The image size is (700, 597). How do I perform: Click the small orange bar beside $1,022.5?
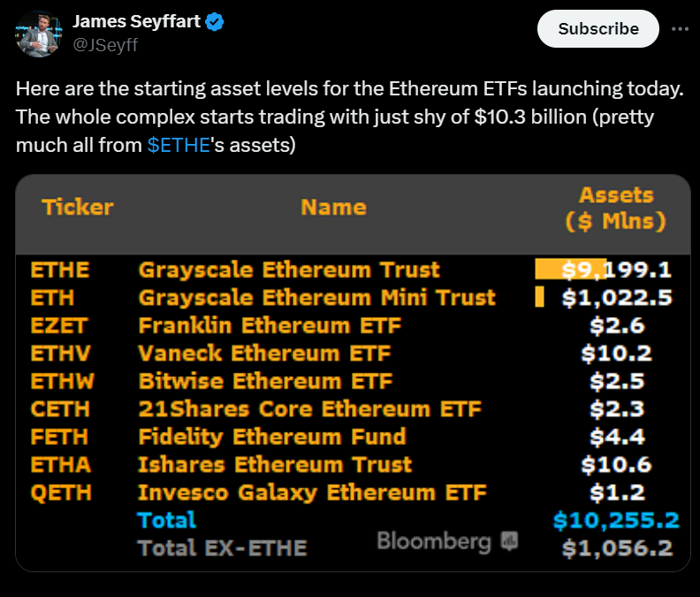pyautogui.click(x=539, y=298)
